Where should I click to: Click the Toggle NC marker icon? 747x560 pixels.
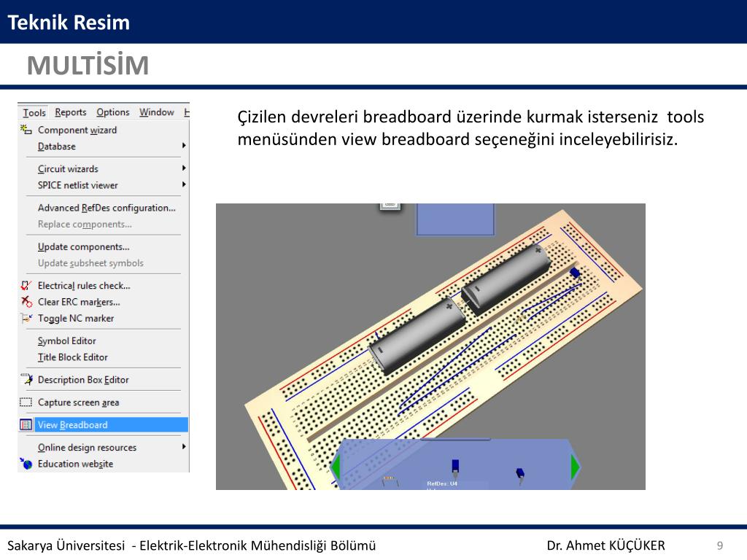pyautogui.click(x=26, y=318)
